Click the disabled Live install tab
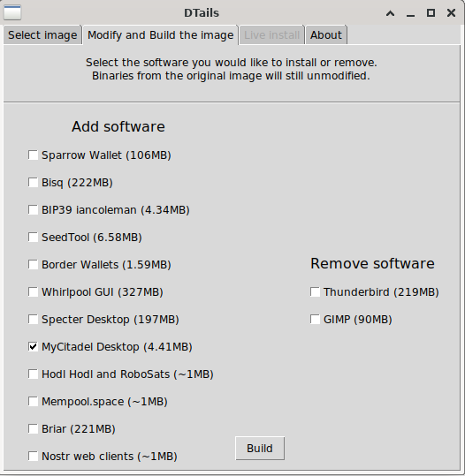This screenshot has width=465, height=476. click(271, 35)
